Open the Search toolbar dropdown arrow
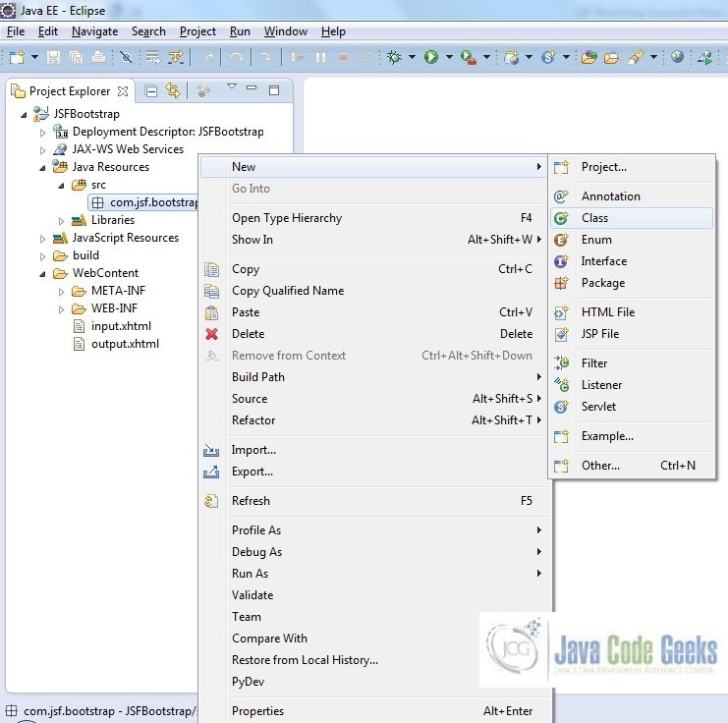 coord(653,57)
